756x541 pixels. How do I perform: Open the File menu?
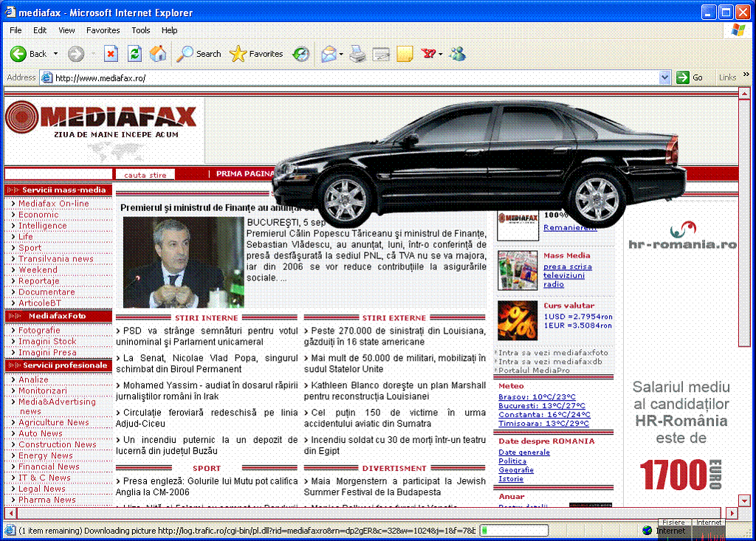[x=16, y=30]
